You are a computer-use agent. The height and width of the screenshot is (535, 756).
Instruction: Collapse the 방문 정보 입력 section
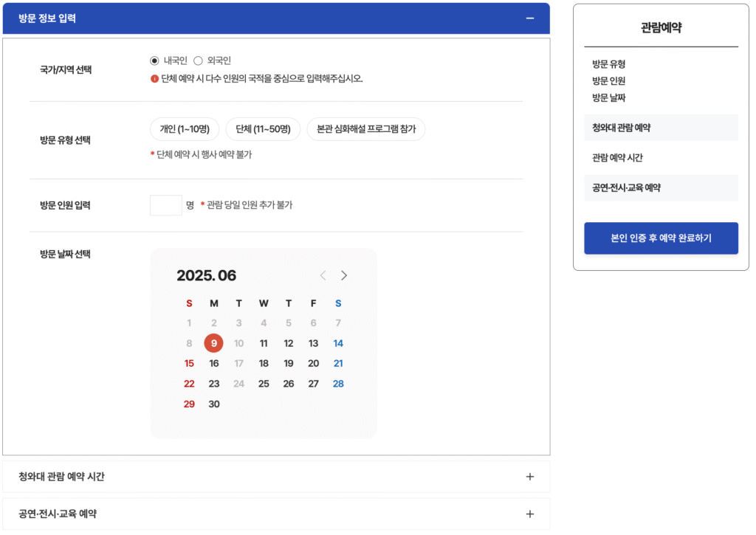[x=530, y=18]
